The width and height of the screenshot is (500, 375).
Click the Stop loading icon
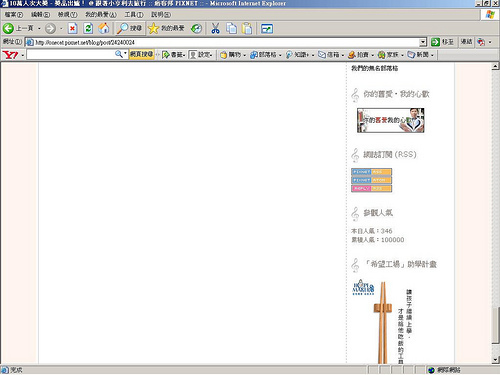coord(72,28)
